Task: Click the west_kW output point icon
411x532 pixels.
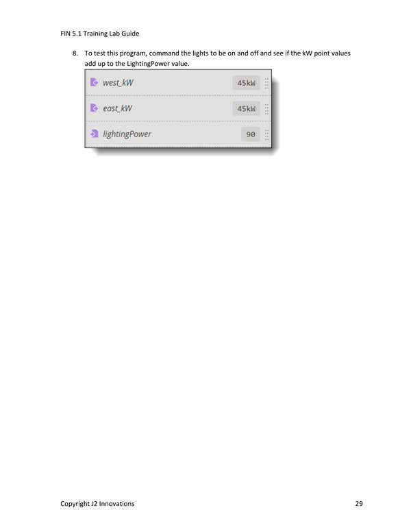Action: [94, 82]
